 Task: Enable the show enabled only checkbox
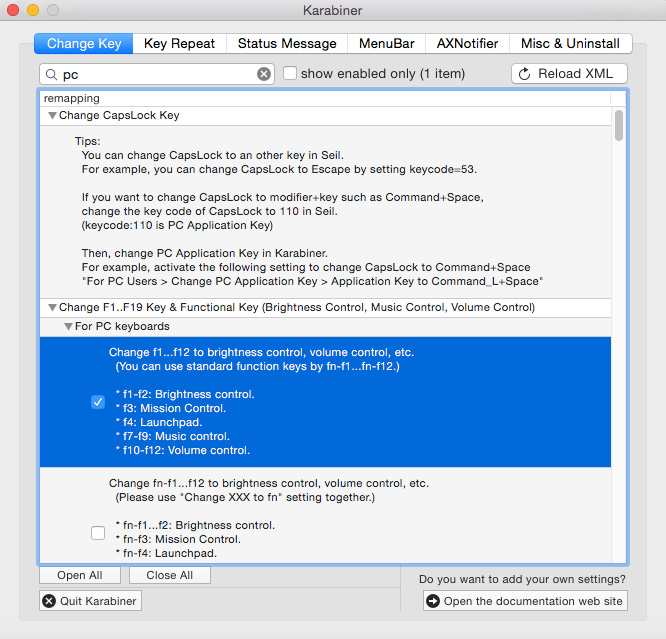point(290,73)
